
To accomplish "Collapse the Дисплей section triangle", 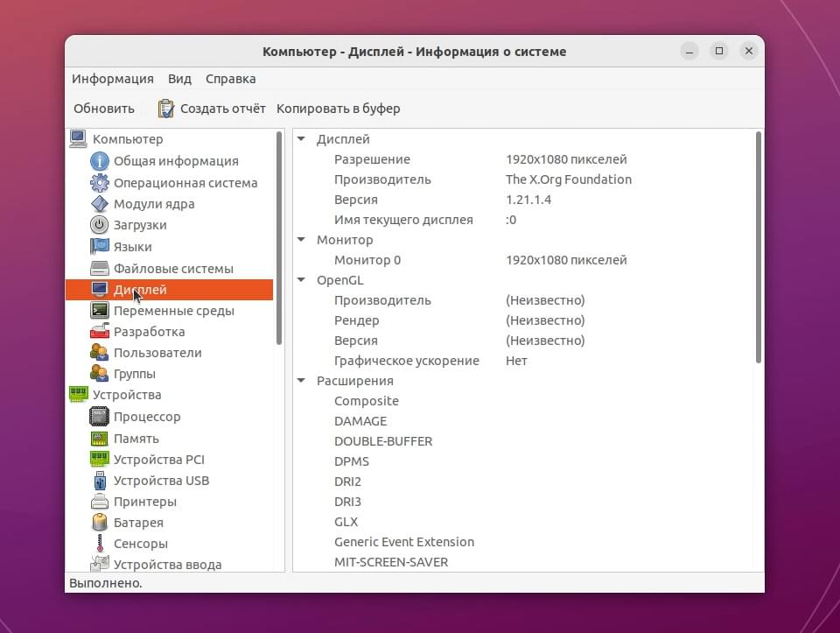I will [x=302, y=139].
